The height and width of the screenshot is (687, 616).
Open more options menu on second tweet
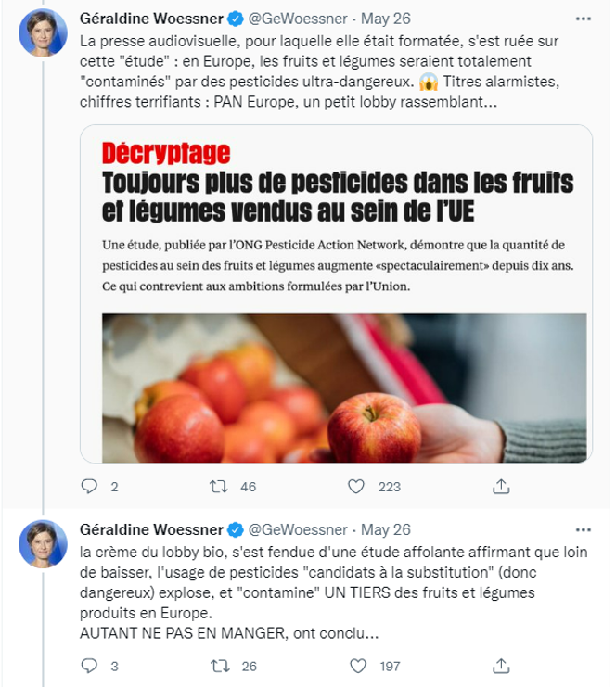[x=584, y=530]
